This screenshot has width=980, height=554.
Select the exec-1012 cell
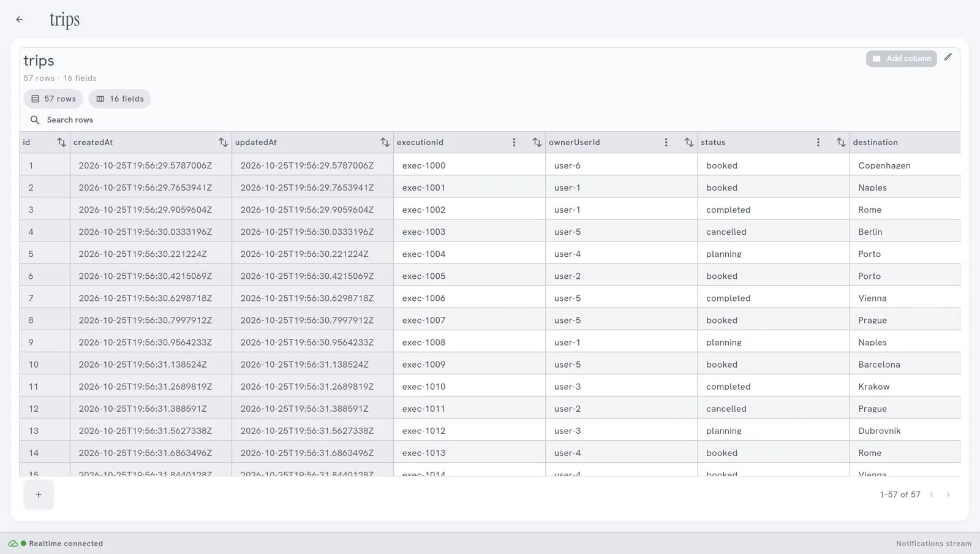[469, 431]
